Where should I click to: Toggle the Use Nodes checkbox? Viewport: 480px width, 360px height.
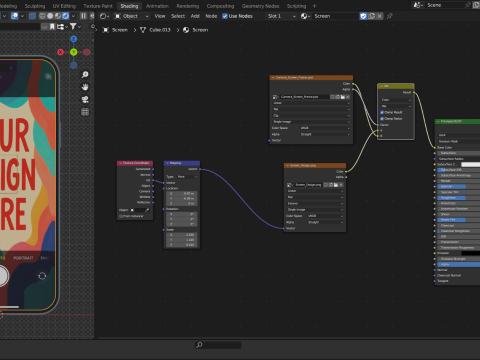click(225, 16)
